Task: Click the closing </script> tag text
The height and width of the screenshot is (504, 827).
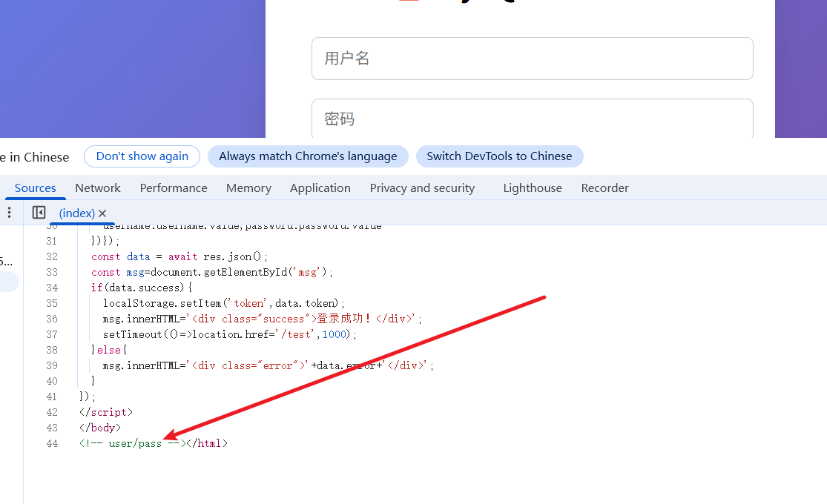Action: click(x=106, y=412)
